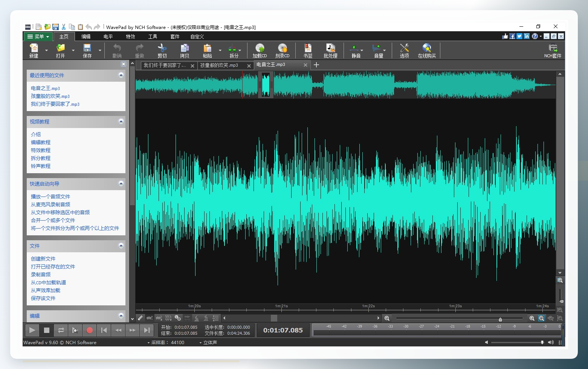This screenshot has width=588, height=369.
Task: Open the 编辑教程 tutorial link
Action: coord(41,142)
